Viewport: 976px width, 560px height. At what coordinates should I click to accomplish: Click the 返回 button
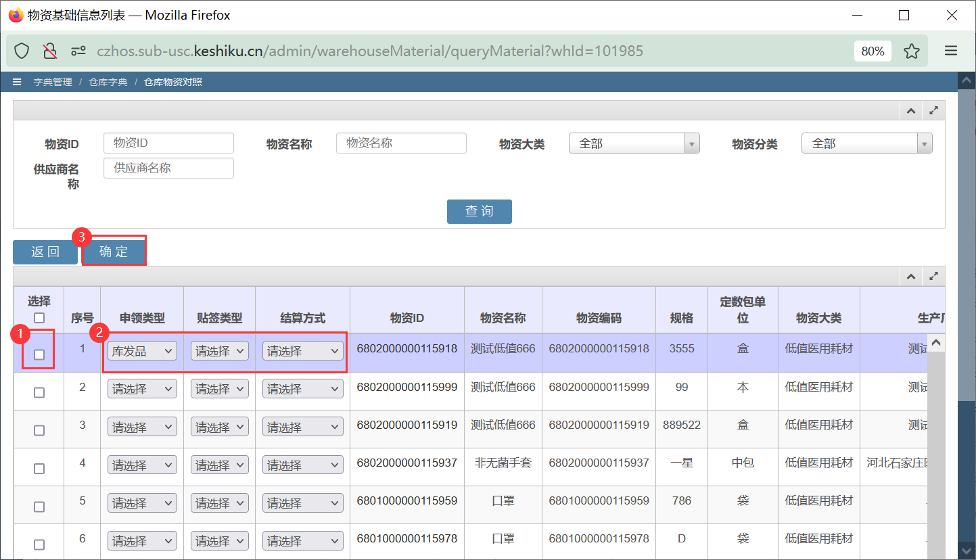pos(45,252)
